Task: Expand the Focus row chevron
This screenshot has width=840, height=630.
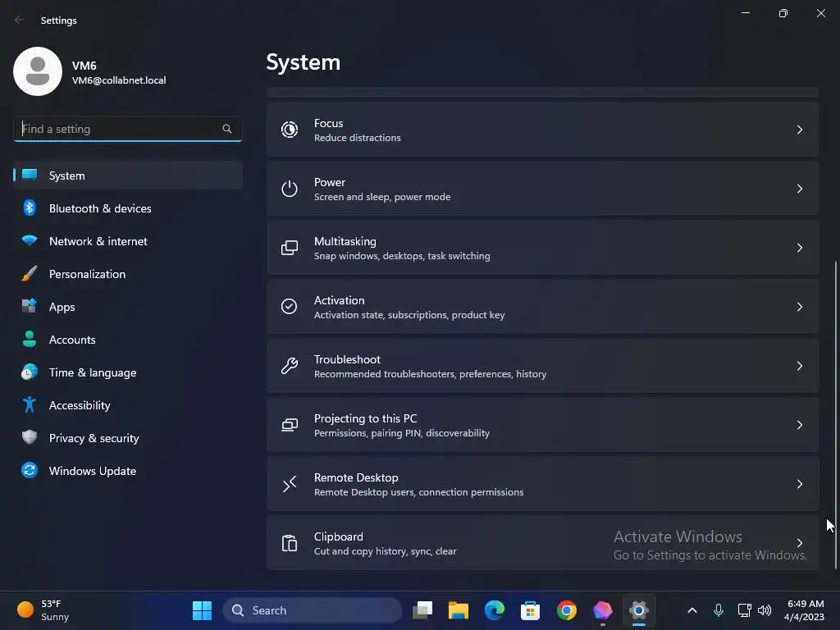Action: click(799, 130)
